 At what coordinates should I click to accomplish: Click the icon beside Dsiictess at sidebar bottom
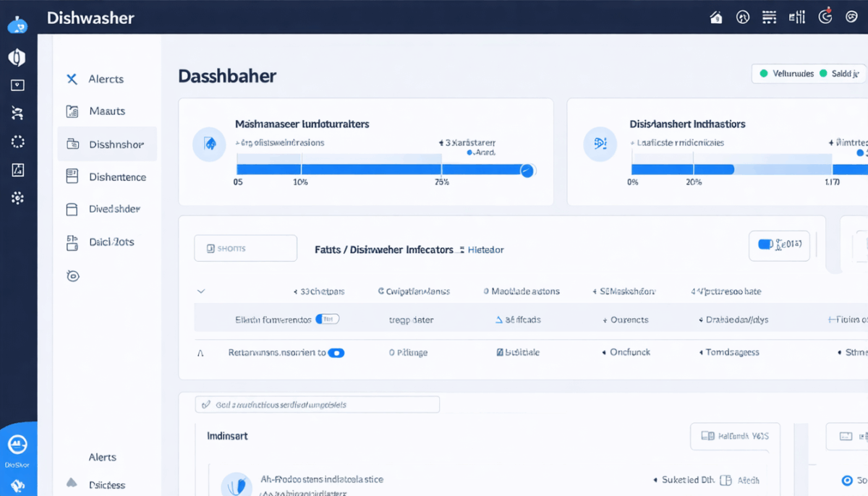pos(72,482)
